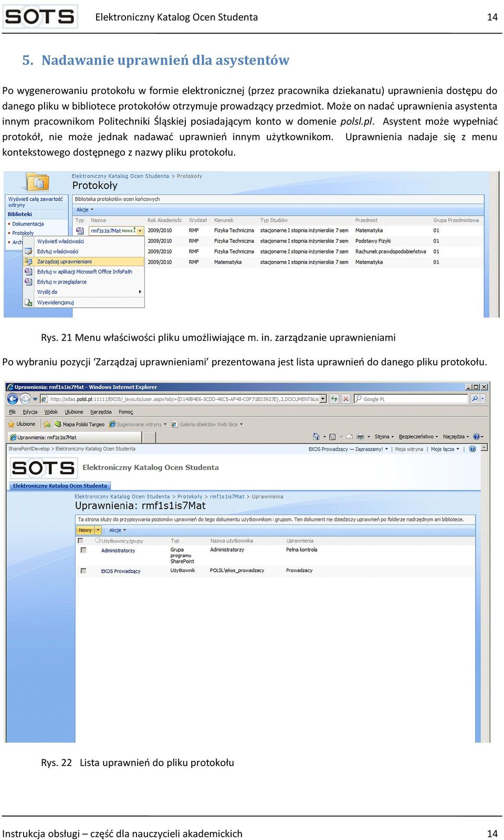Click the Google PL search box
Screen dimensions: 504x840
pyautogui.click(x=411, y=399)
